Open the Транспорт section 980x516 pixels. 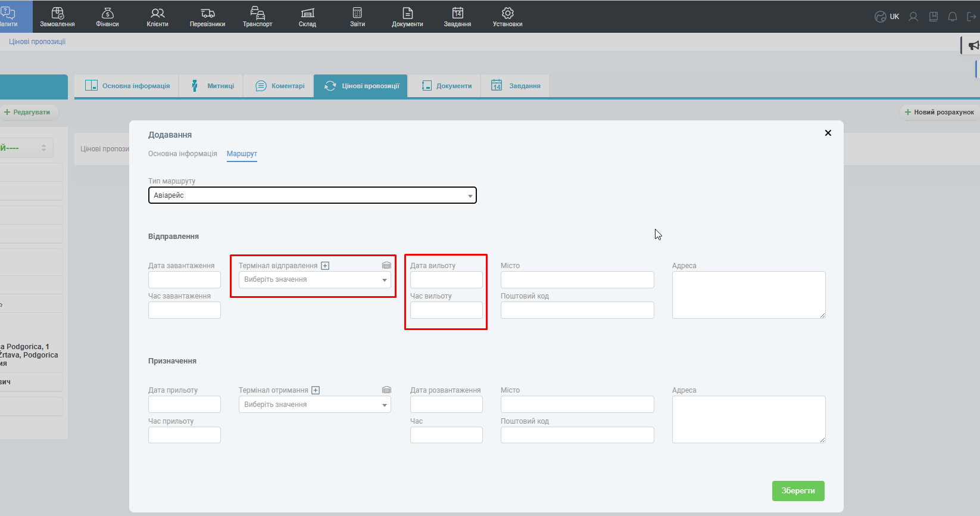pyautogui.click(x=257, y=17)
